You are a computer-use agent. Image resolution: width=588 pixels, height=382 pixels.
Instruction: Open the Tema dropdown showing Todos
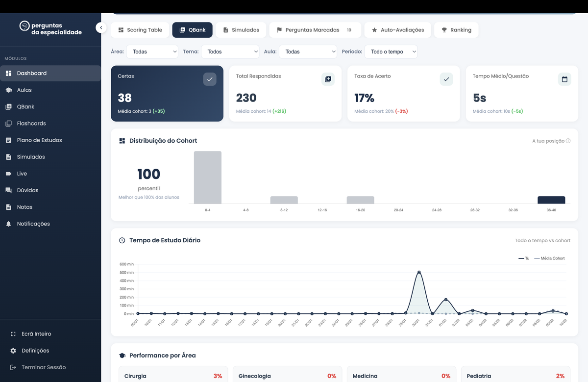pos(230,51)
